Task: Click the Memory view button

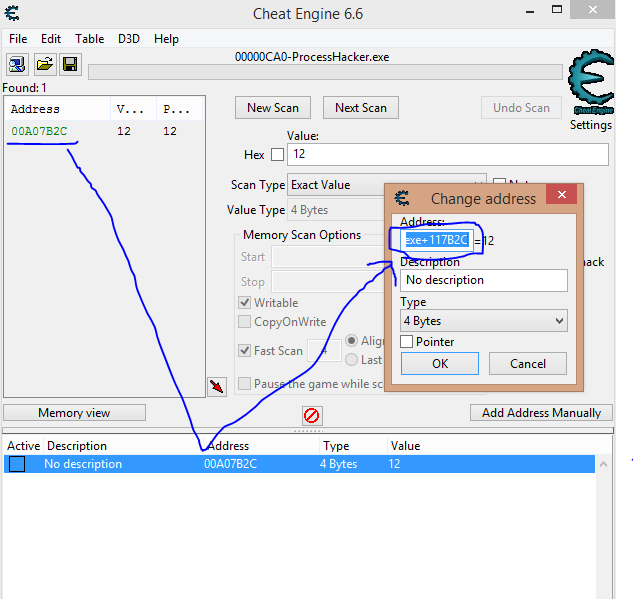Action: pos(74,413)
